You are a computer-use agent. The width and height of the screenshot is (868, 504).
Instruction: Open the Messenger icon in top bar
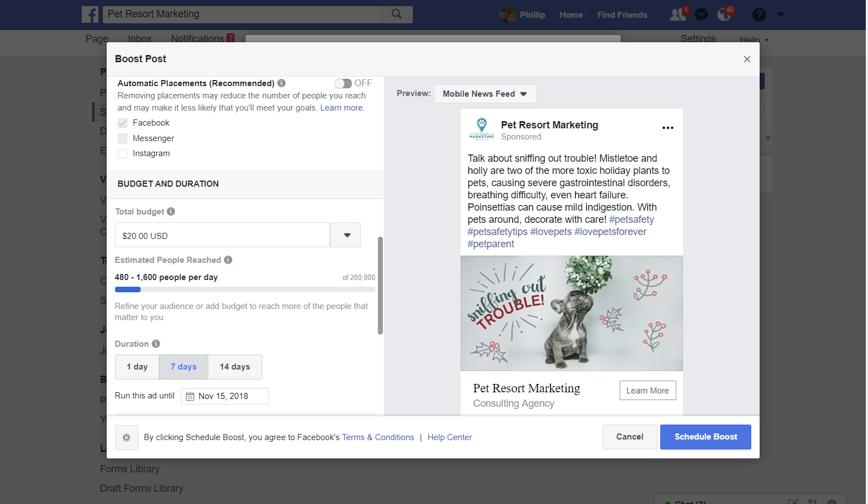[701, 14]
